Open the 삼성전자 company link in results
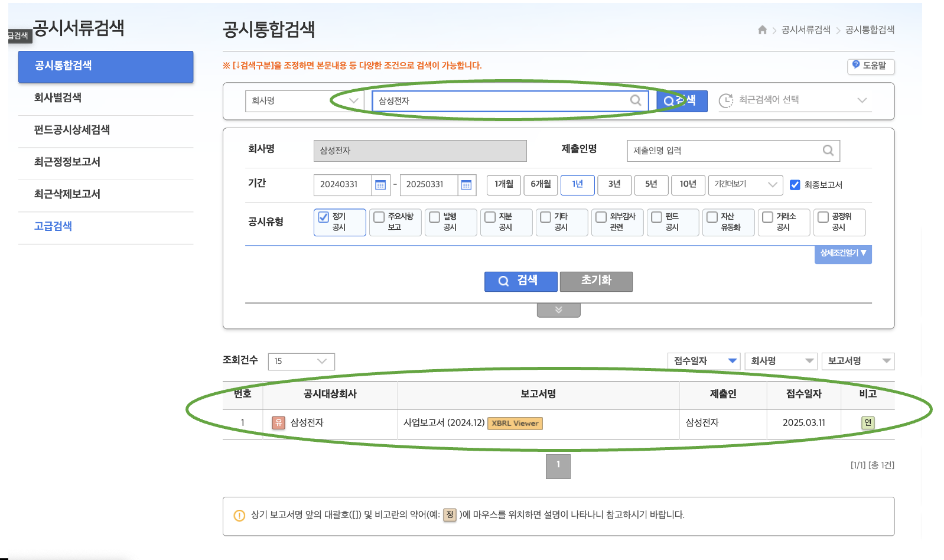 point(307,423)
